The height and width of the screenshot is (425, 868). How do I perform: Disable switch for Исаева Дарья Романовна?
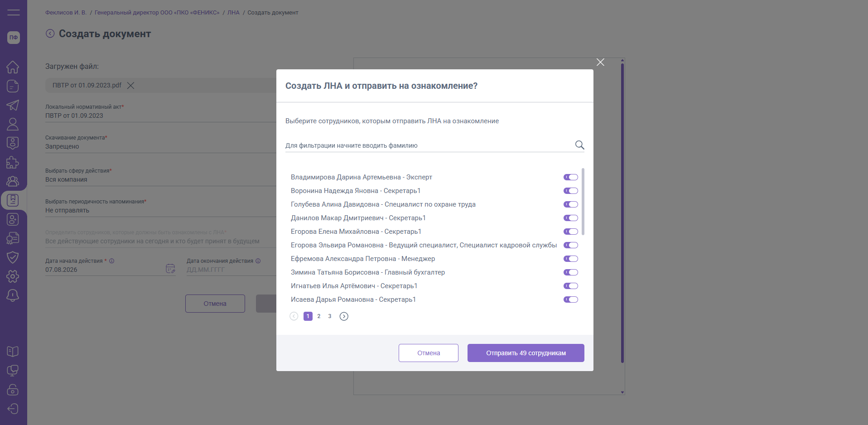(570, 299)
